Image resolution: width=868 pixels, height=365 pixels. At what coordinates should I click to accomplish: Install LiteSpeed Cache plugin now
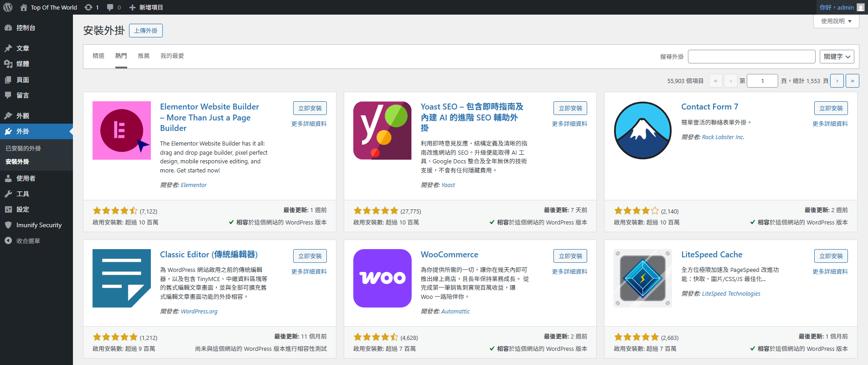(831, 256)
